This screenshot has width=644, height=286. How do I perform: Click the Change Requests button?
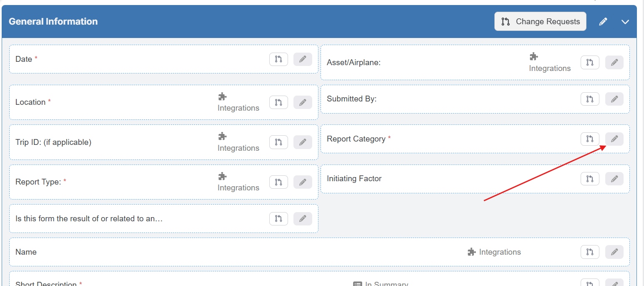point(540,22)
